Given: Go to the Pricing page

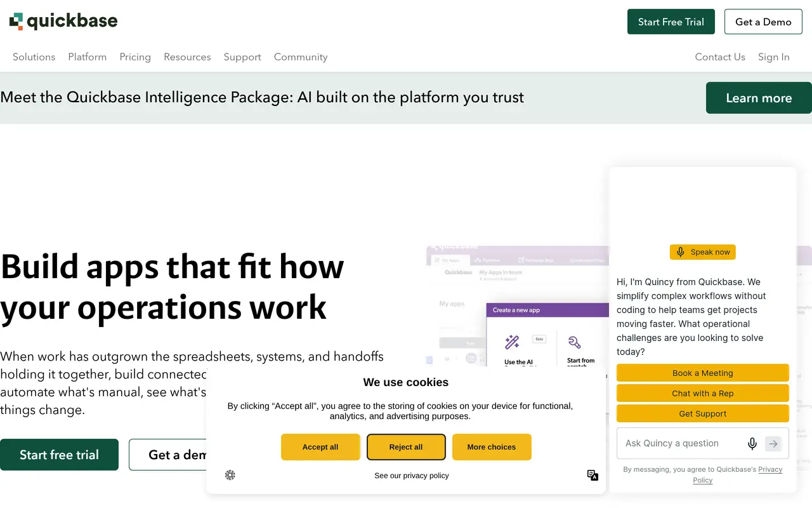Looking at the screenshot, I should 135,57.
